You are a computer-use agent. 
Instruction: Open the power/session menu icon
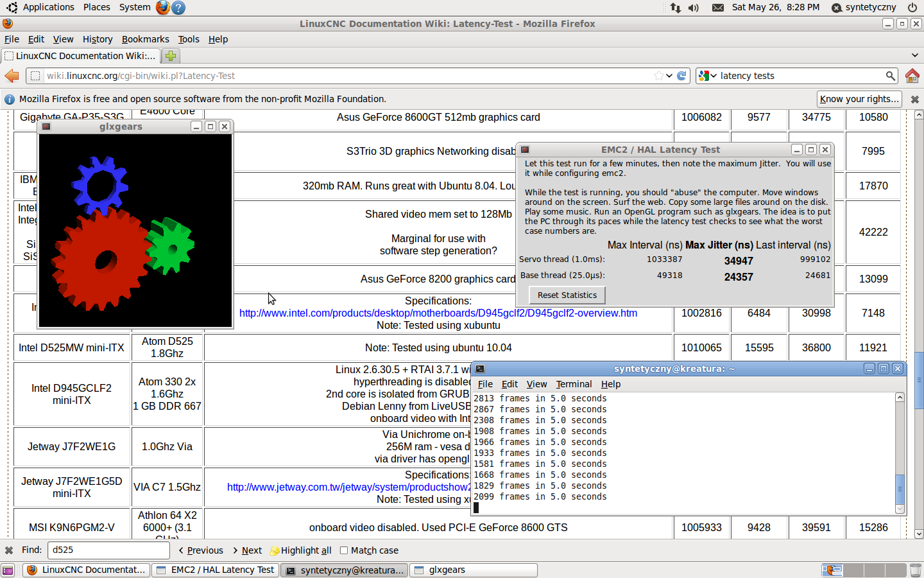[912, 8]
